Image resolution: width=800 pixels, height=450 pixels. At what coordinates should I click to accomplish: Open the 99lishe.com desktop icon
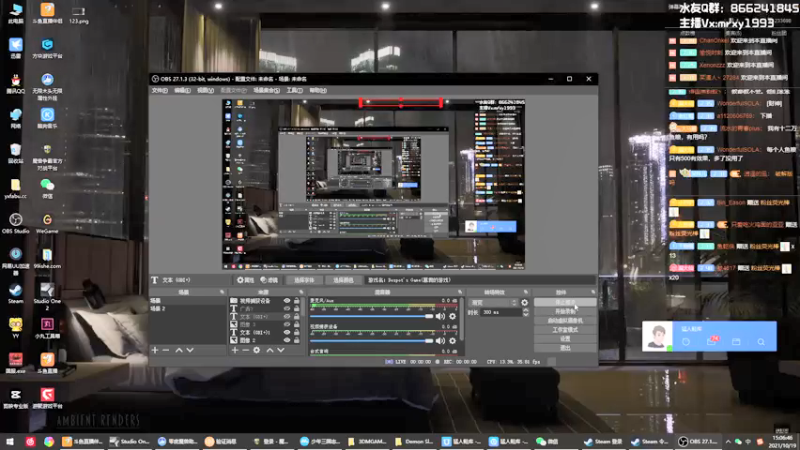(x=47, y=258)
